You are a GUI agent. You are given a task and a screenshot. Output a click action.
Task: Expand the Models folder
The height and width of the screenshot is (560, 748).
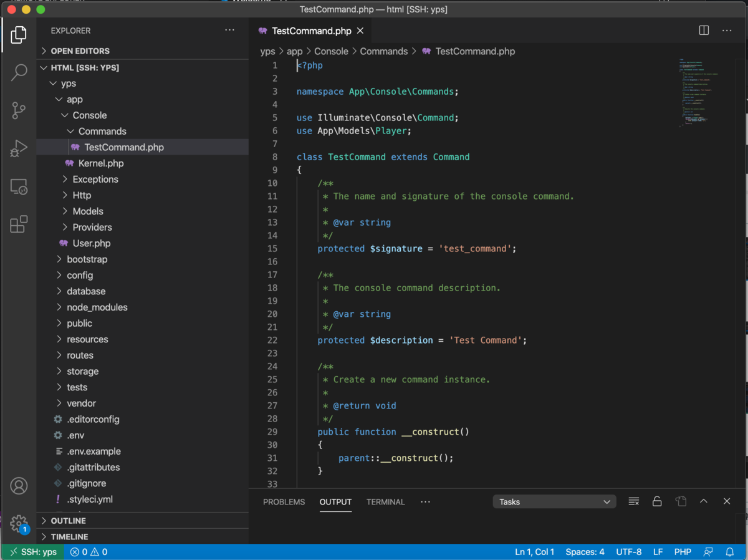[x=142, y=211]
